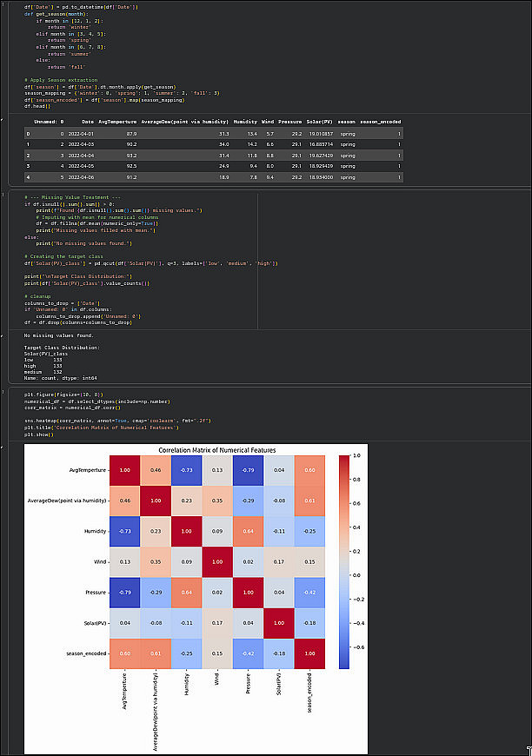Click the 'columns_to_drop = ['Date']' line
The image size is (532, 756).
62,303
